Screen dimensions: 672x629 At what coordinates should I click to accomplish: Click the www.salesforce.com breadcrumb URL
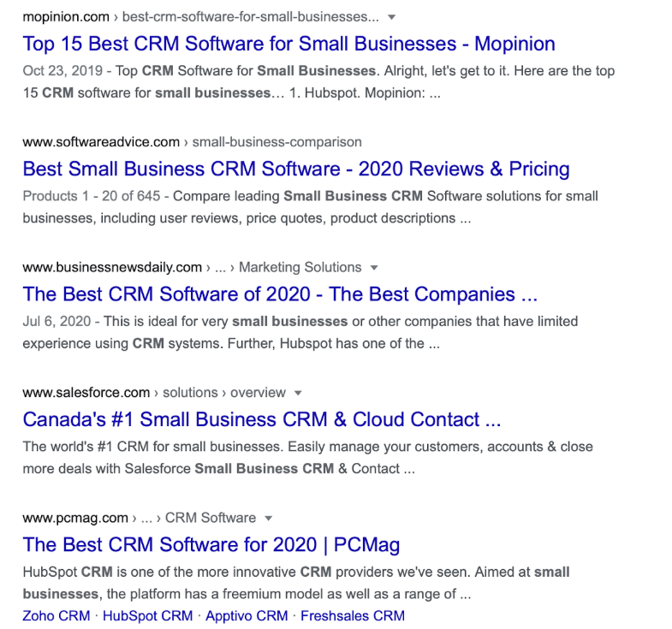(154, 393)
